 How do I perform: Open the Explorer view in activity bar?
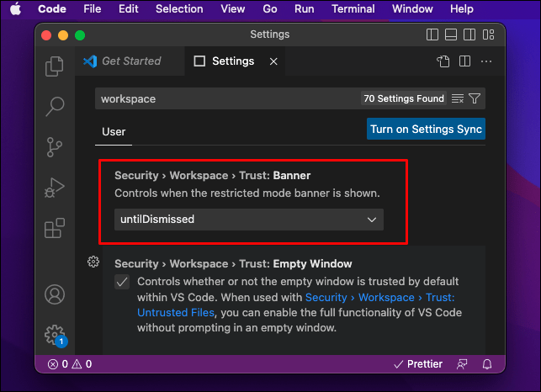(x=55, y=65)
